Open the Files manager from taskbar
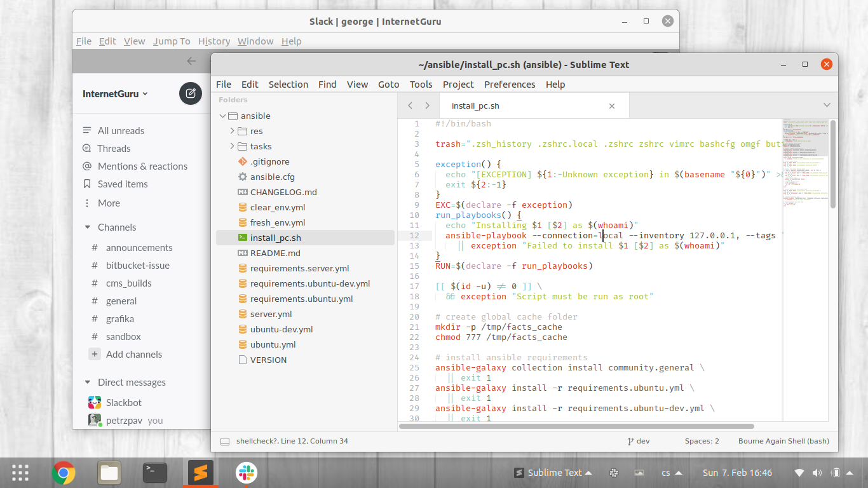This screenshot has width=868, height=488. click(x=109, y=473)
